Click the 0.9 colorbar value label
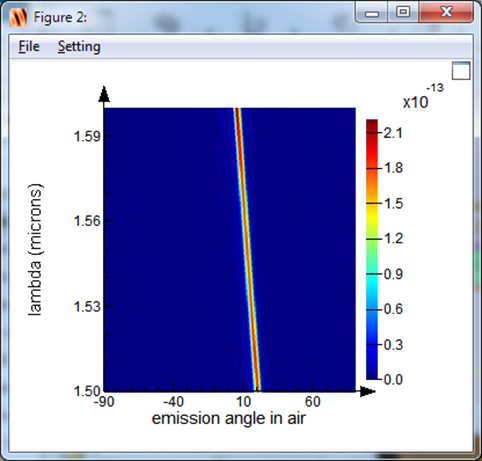 click(x=393, y=274)
